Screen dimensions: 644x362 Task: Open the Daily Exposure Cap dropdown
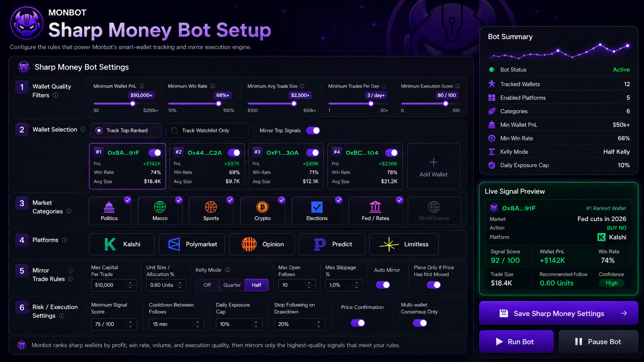click(239, 324)
